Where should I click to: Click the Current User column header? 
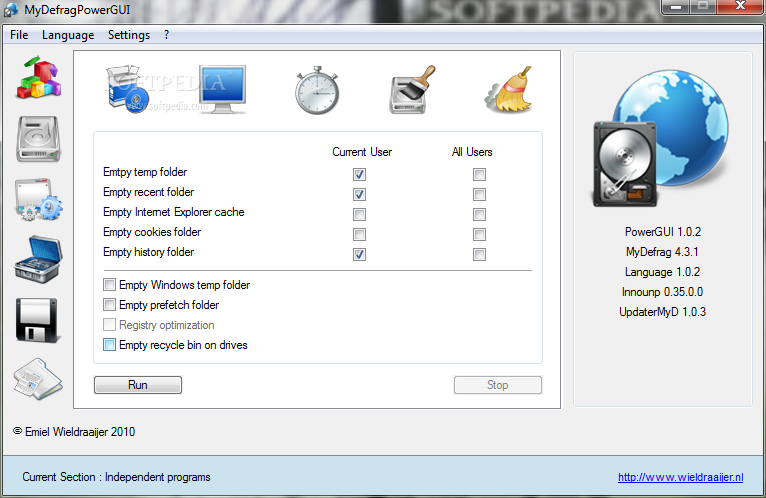pyautogui.click(x=362, y=152)
